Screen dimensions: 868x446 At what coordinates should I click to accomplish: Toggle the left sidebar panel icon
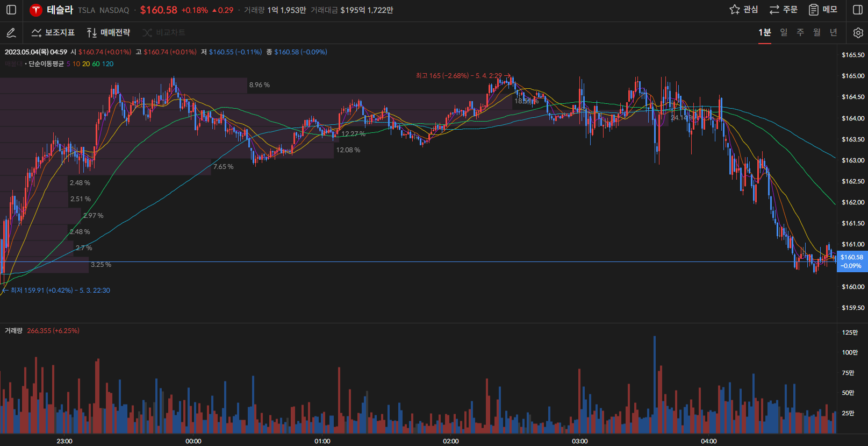click(11, 10)
